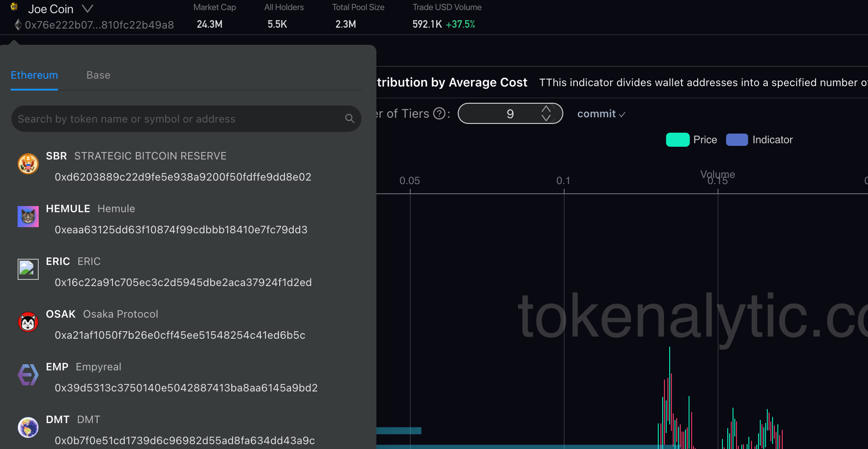Viewport: 868px width, 449px height.
Task: Copy the 0x76e222b07...810fc22b49a8 address
Action: [x=99, y=25]
